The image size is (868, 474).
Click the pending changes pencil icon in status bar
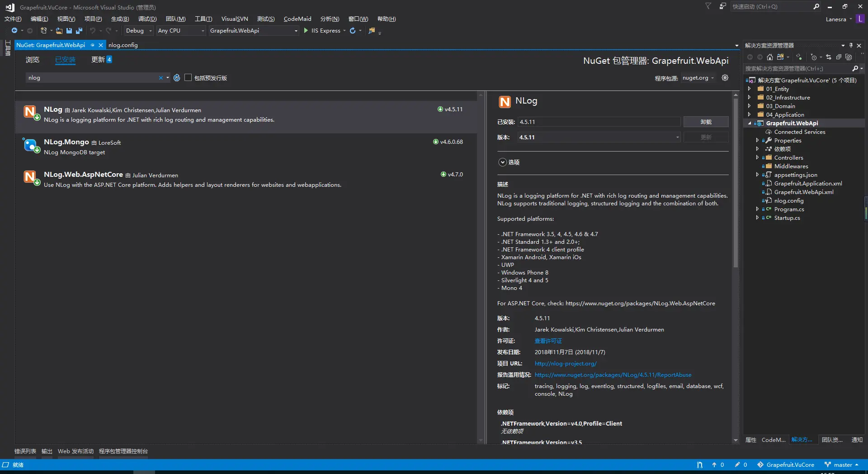[x=737, y=465]
